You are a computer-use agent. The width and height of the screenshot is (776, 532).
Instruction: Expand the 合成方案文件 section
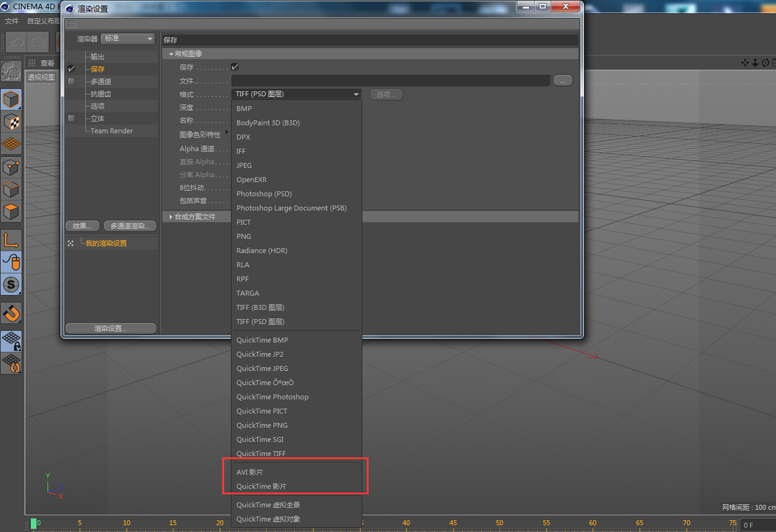coord(171,217)
